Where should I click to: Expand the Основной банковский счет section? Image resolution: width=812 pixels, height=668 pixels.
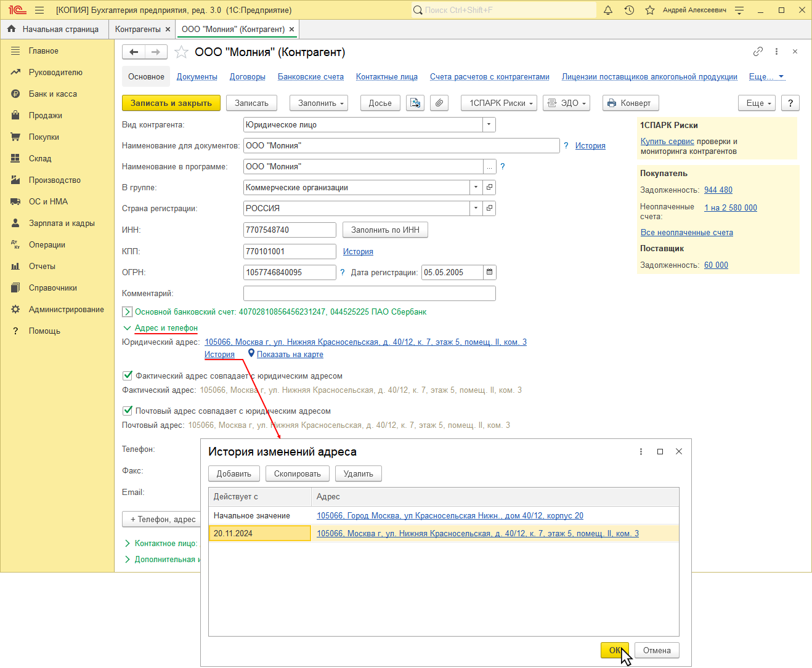127,312
